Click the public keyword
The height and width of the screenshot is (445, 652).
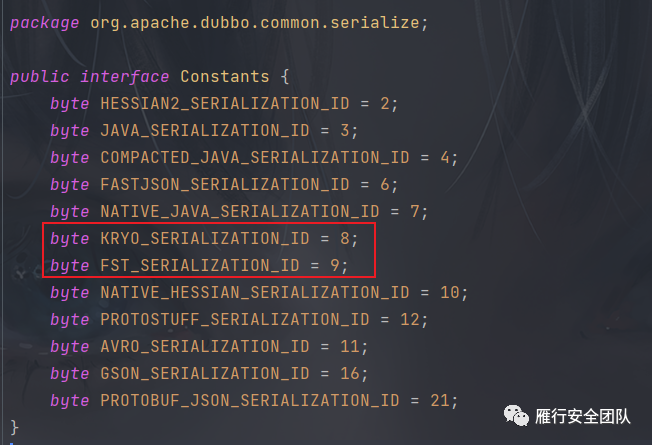(x=40, y=77)
